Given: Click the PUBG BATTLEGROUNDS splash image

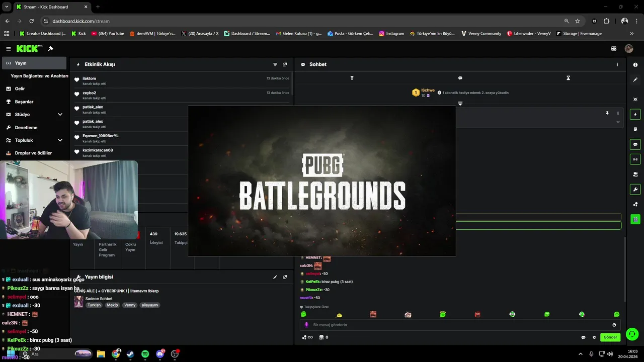Looking at the screenshot, I should pyautogui.click(x=322, y=181).
